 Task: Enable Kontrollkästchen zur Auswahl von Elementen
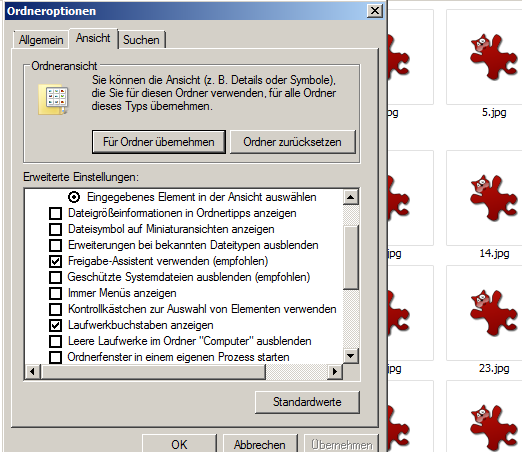click(55, 309)
